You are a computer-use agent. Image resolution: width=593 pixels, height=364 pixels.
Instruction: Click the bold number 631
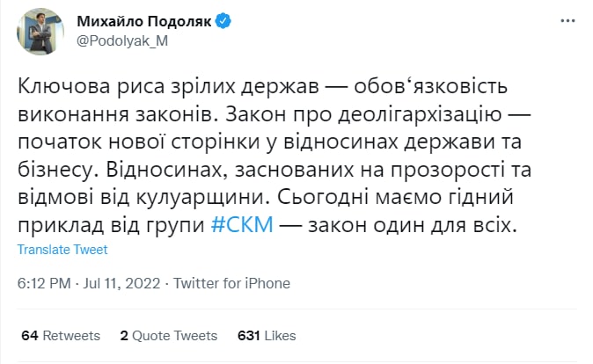pyautogui.click(x=249, y=336)
